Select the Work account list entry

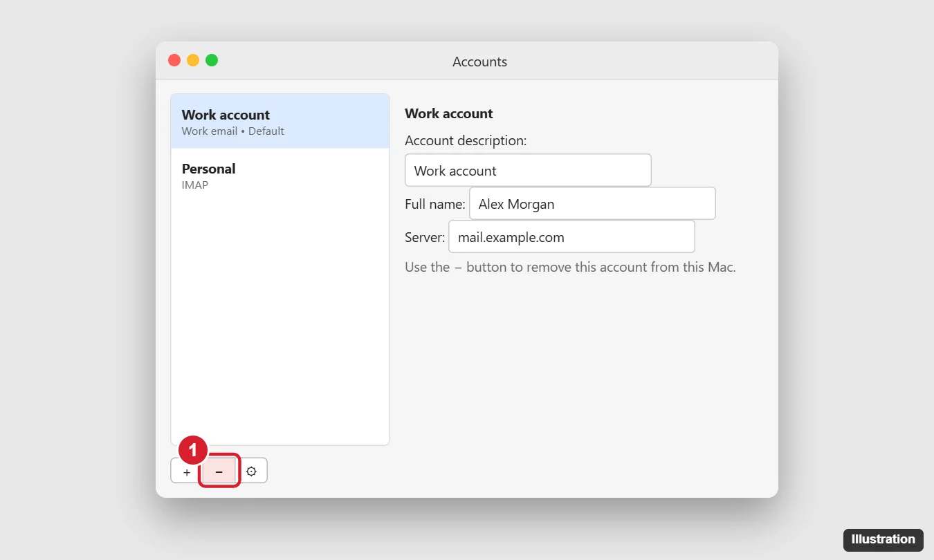tap(280, 122)
